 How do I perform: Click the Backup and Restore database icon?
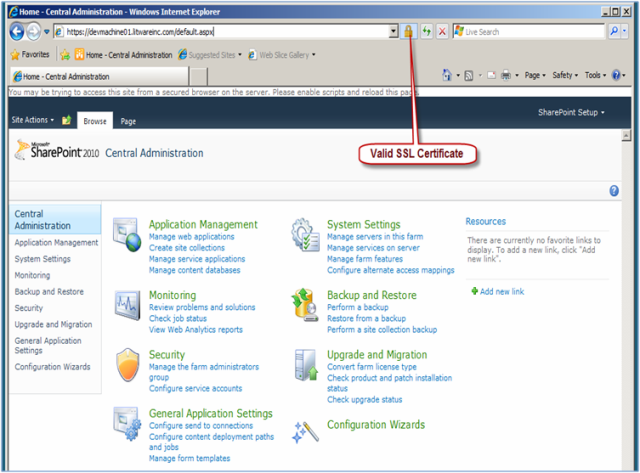tap(305, 305)
